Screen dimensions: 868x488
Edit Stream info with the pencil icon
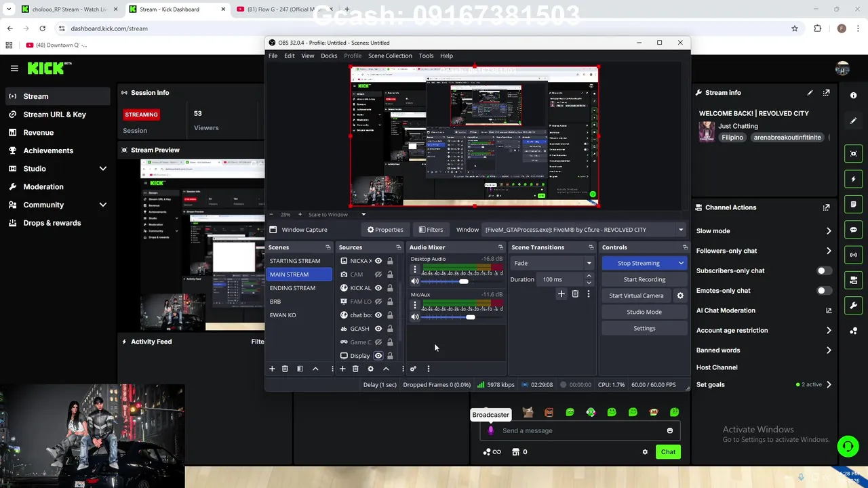[810, 93]
